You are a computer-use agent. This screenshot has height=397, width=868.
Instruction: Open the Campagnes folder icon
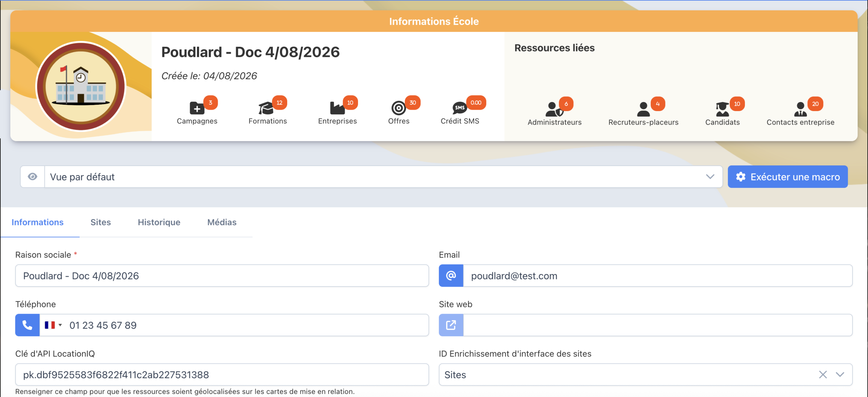pos(197,108)
